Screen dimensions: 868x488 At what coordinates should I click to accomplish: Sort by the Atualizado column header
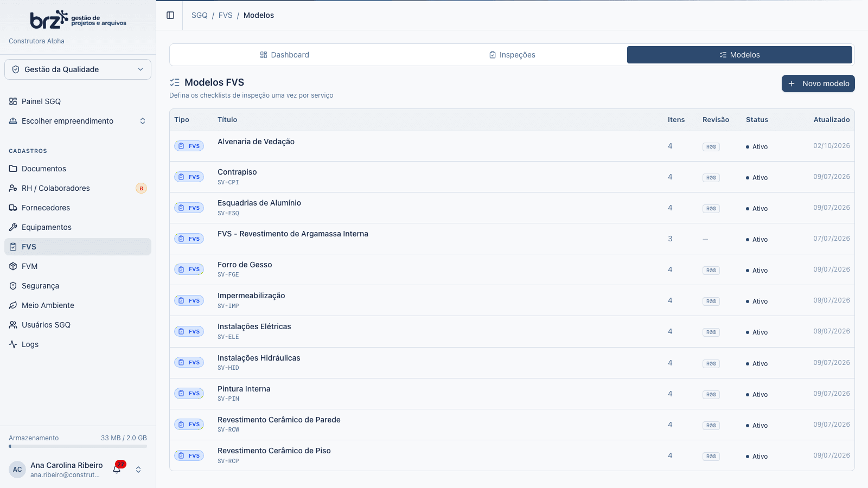[x=832, y=120]
